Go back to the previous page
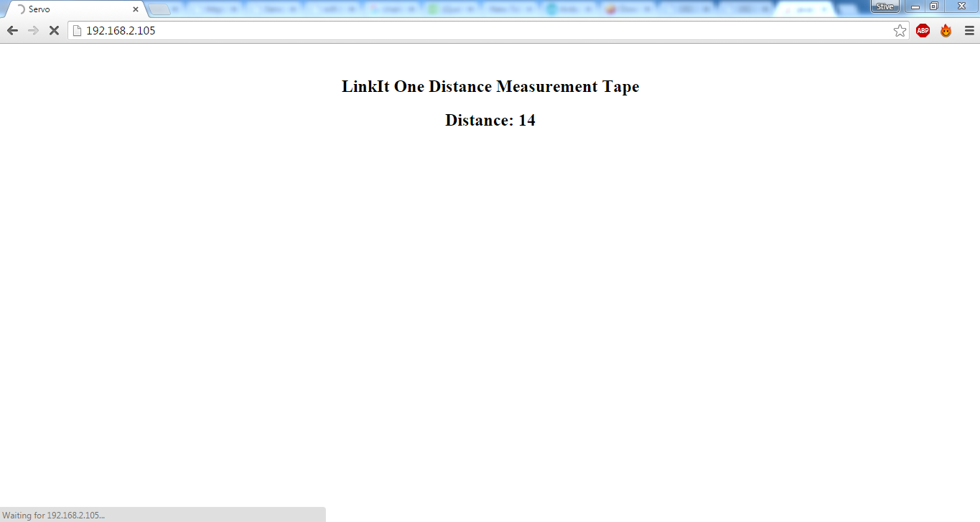Viewport: 980px width, 522px height. tap(12, 30)
